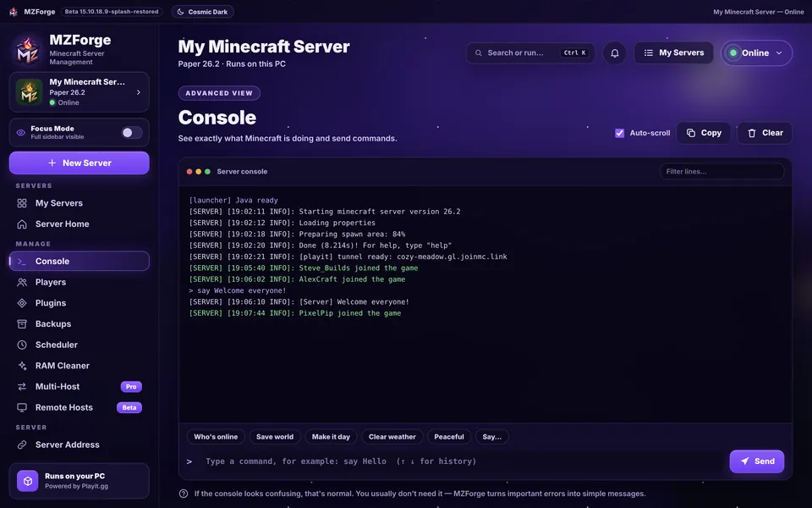
Task: Click the Plugins diamond icon
Action: (x=22, y=303)
